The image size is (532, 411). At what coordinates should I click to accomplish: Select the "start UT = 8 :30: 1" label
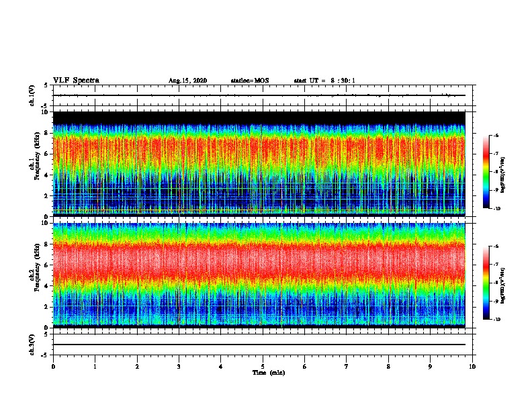(324, 81)
